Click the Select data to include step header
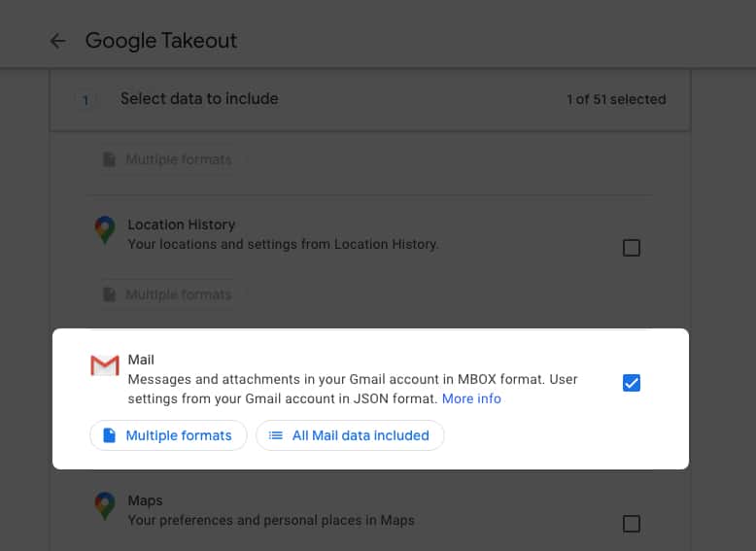The image size is (756, 551). pyautogui.click(x=199, y=99)
